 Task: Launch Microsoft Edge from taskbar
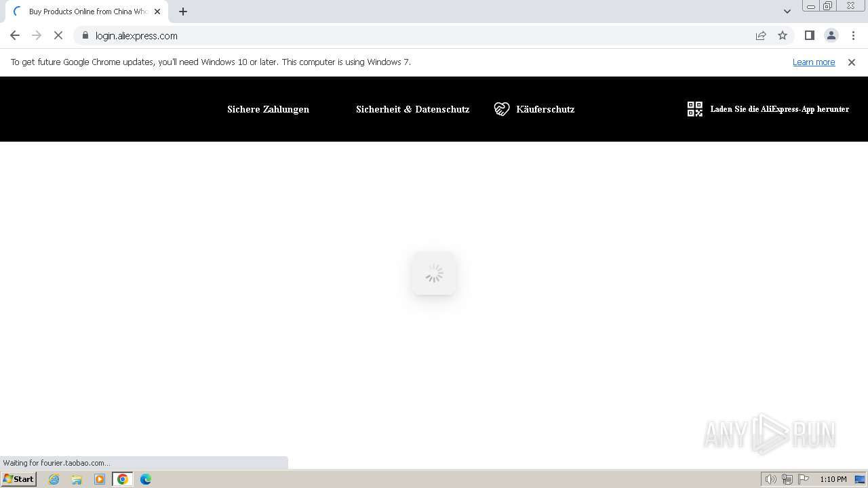point(145,479)
